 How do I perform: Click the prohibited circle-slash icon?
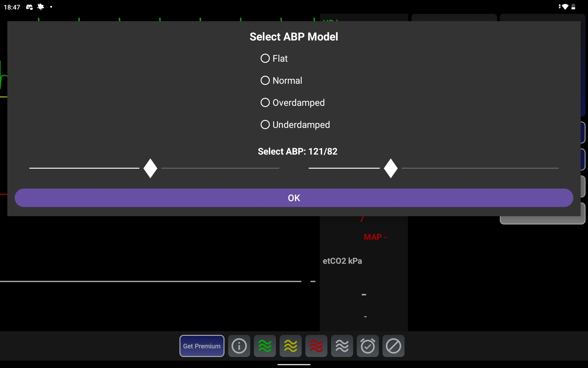click(393, 346)
